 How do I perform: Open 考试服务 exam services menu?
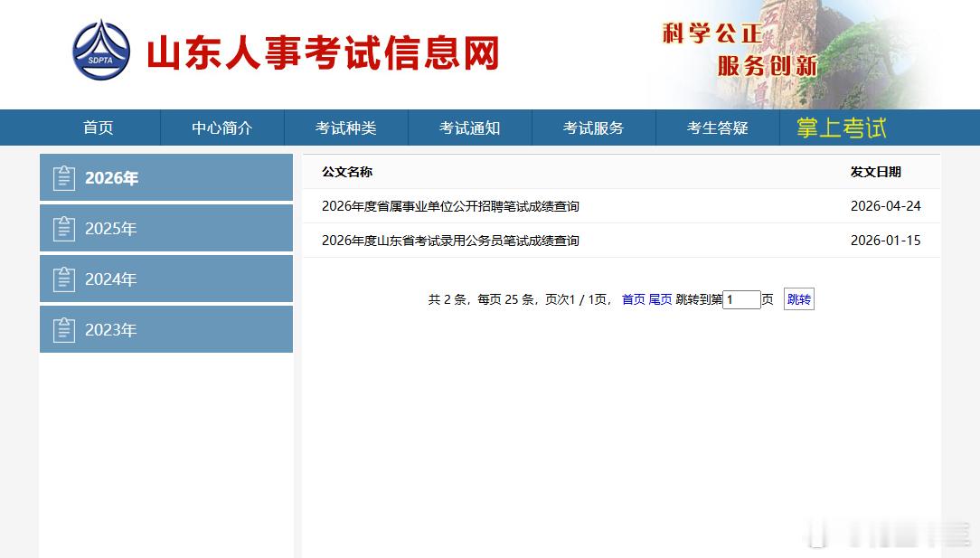click(593, 128)
